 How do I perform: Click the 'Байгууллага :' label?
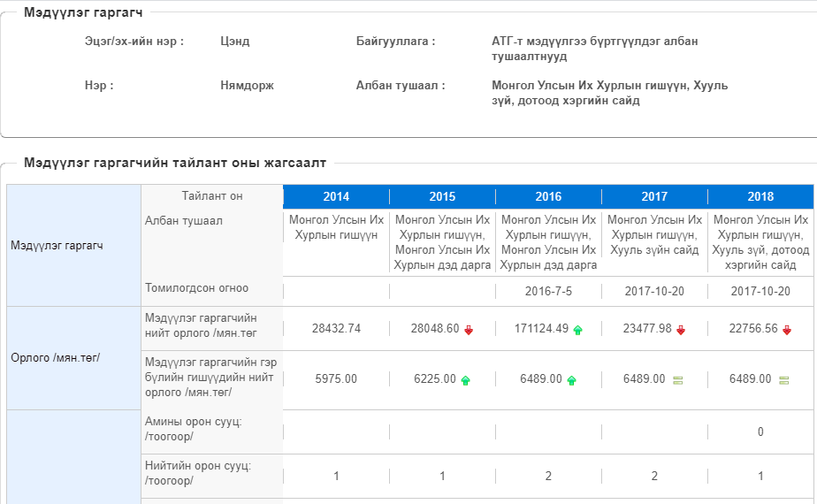[x=395, y=42]
